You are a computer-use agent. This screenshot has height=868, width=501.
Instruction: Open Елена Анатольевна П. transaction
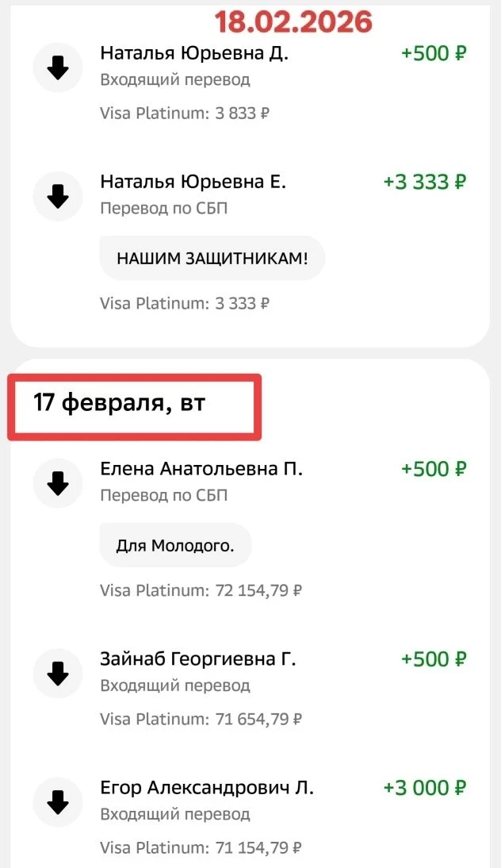click(201, 469)
